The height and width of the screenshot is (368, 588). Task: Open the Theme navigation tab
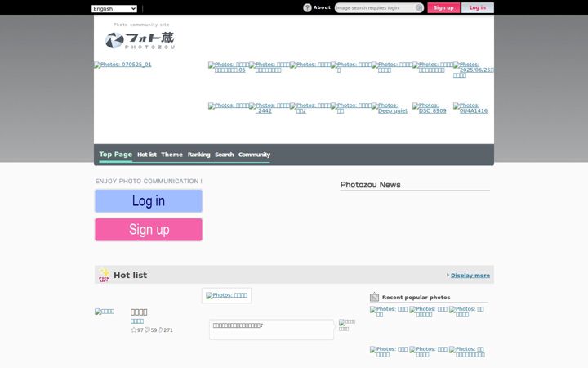tap(171, 155)
